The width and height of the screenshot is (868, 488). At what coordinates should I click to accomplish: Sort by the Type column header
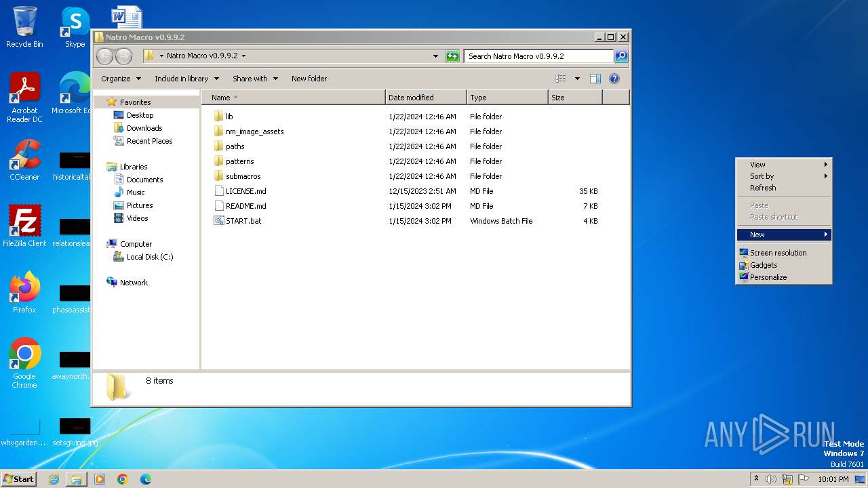[x=507, y=98]
